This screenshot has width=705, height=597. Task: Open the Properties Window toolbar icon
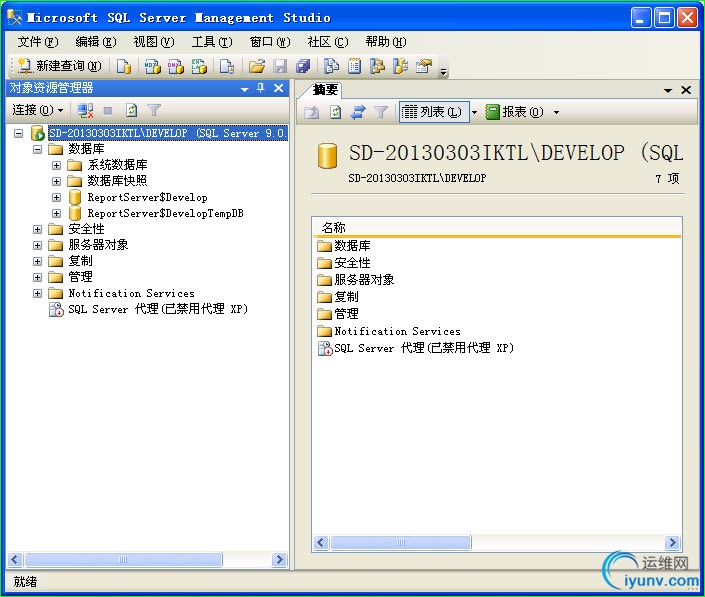pos(424,67)
